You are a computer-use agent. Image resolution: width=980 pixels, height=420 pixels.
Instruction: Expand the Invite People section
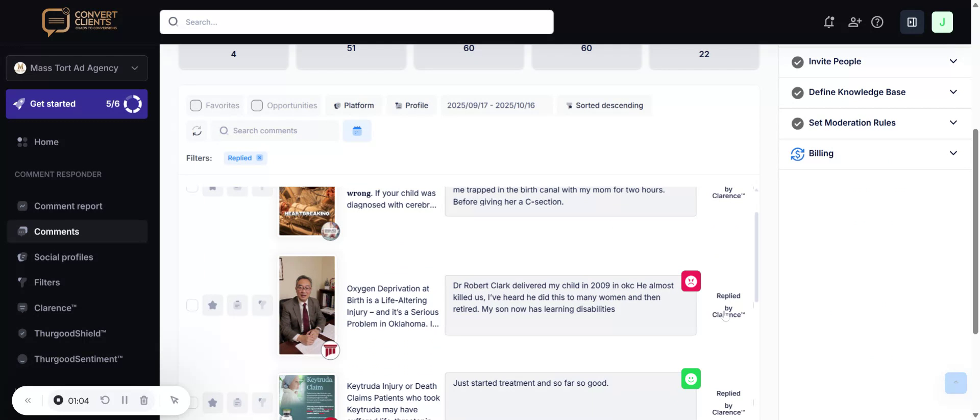[874, 61]
